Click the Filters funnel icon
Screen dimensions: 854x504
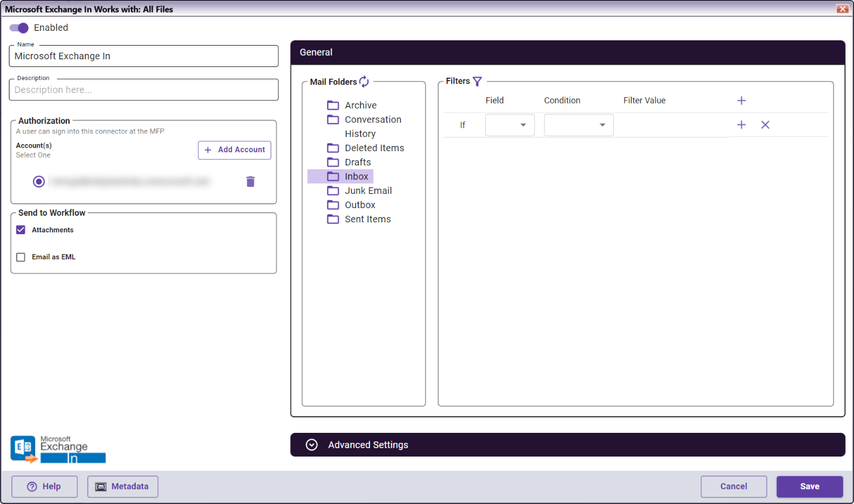[477, 81]
